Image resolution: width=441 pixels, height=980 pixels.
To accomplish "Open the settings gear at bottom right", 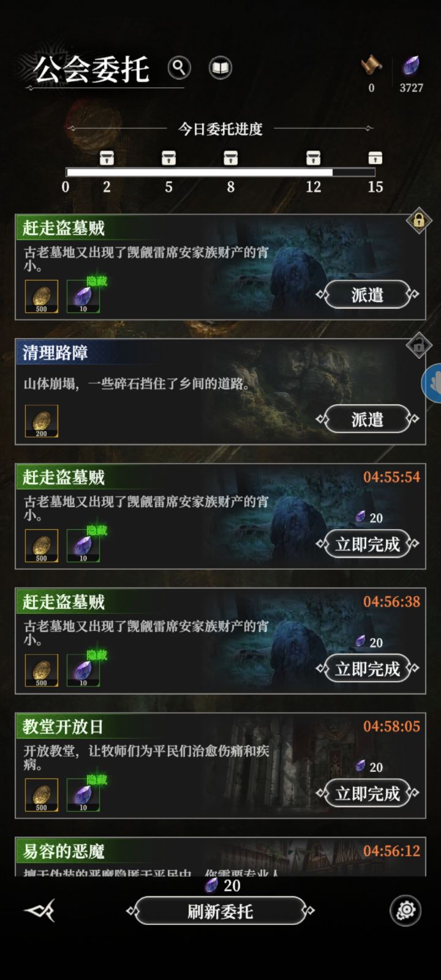I will pyautogui.click(x=405, y=910).
